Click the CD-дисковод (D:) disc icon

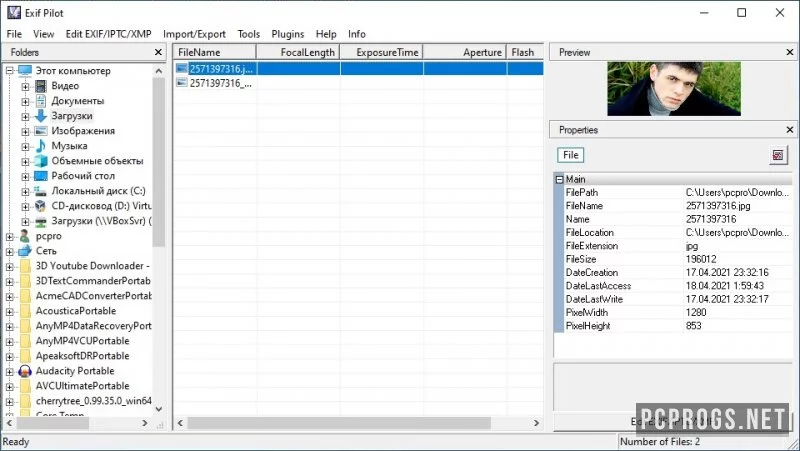point(41,206)
